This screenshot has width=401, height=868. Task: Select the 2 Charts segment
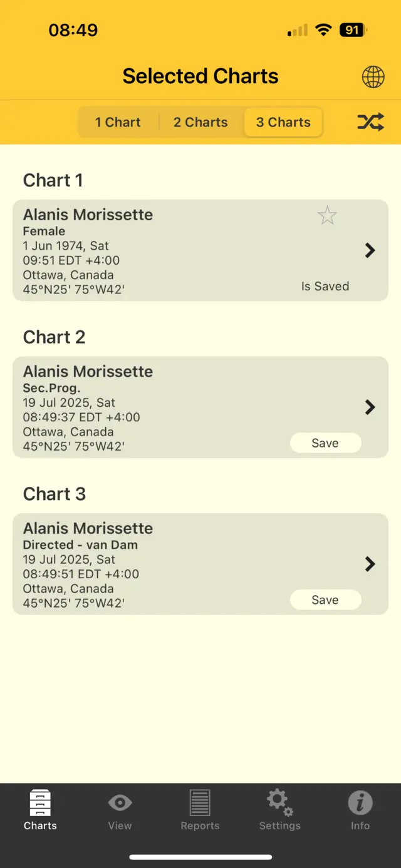200,122
